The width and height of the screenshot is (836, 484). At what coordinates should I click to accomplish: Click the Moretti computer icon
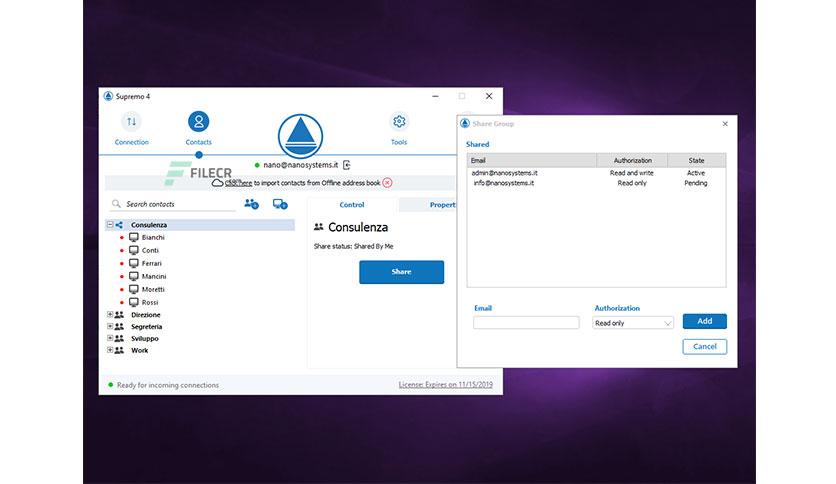[x=134, y=289]
